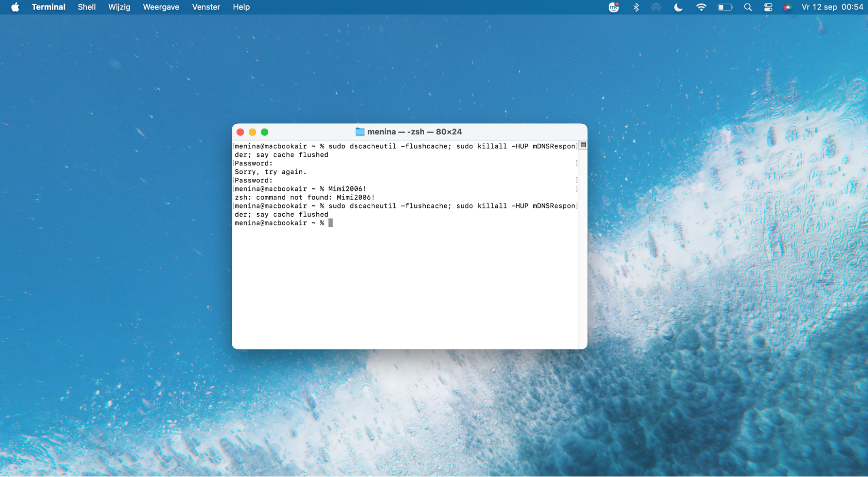Open the Apple menu
Viewport: 868px width, 477px height.
pos(16,7)
